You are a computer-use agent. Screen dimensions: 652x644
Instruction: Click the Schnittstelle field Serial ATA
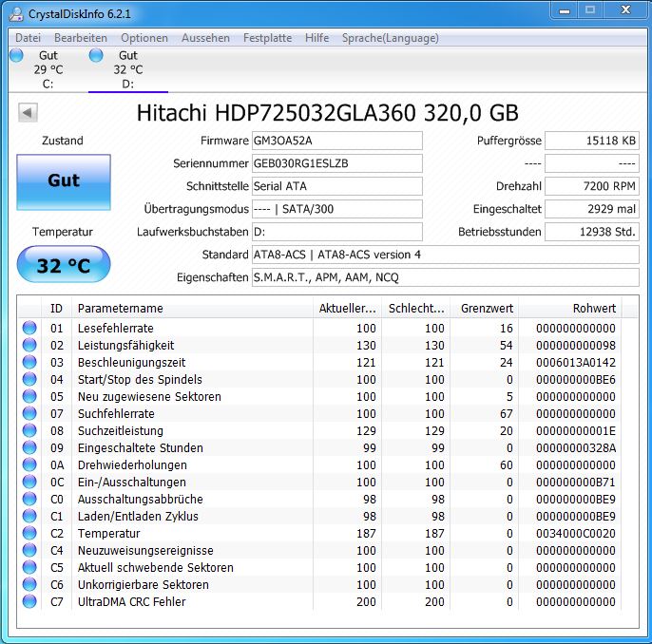click(337, 186)
